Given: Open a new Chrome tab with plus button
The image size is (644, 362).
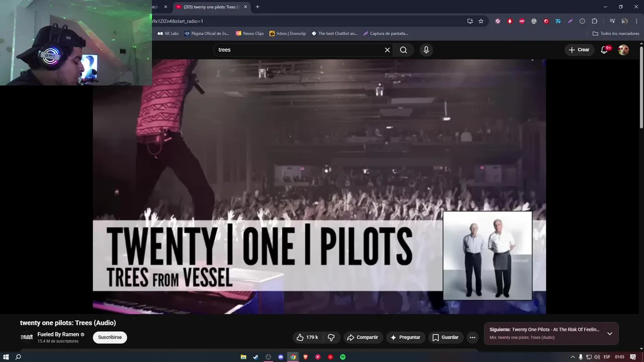Looking at the screenshot, I should click(258, 7).
